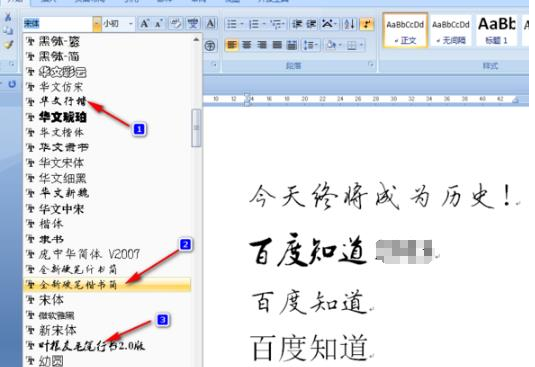Click font list scroll up arrow
The image size is (535, 367).
[196, 40]
